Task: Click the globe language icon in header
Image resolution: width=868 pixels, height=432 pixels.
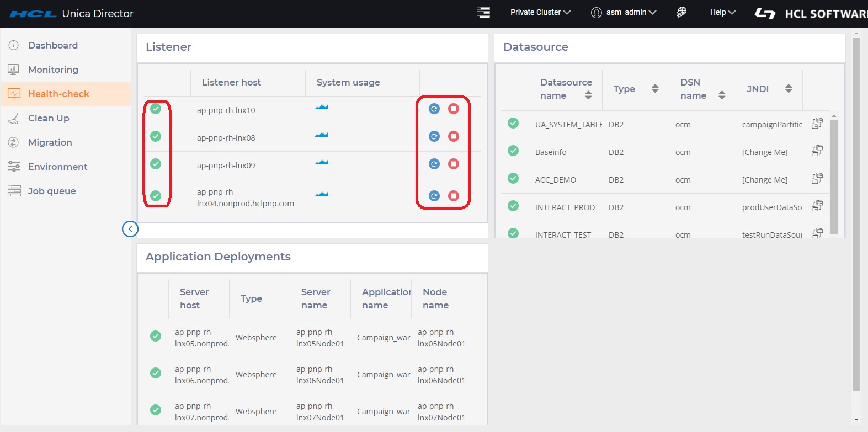Action: click(x=681, y=12)
